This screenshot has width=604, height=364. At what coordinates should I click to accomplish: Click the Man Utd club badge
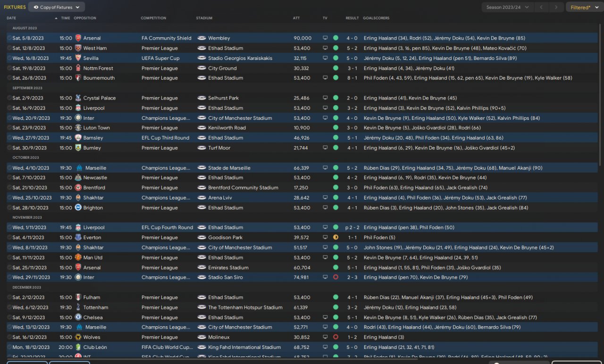(x=78, y=258)
